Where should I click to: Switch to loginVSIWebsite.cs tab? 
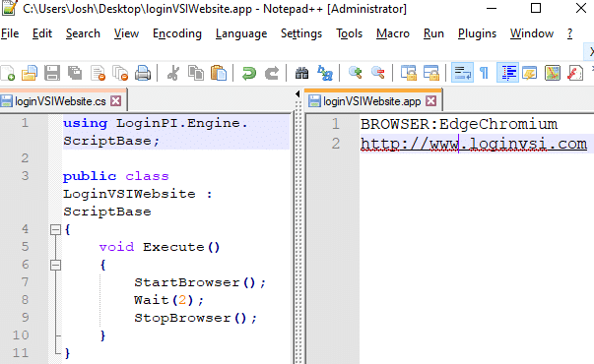click(60, 101)
